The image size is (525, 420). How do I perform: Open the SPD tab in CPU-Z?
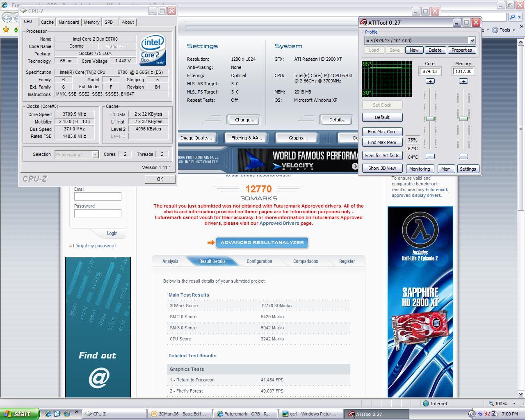pos(109,22)
